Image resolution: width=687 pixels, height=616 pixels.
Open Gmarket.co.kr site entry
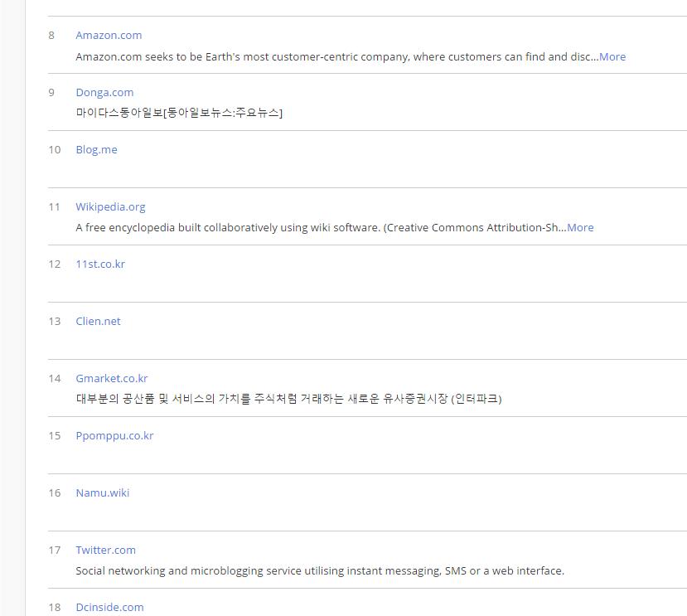[x=112, y=378]
